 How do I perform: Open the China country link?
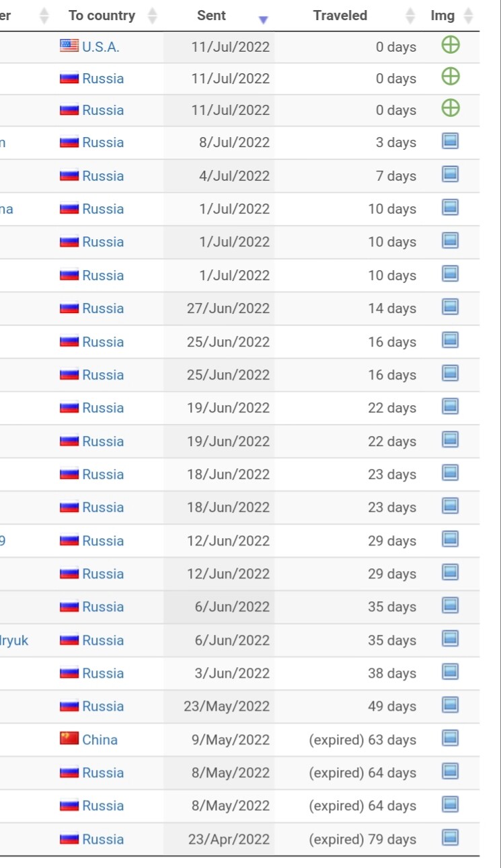pyautogui.click(x=100, y=740)
